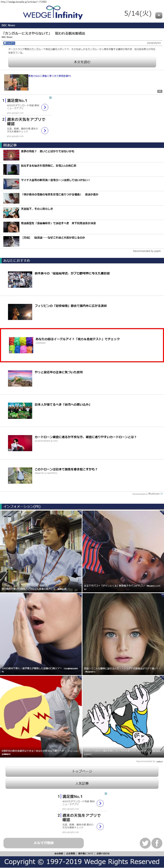Click thumbnail for 慰安婦像 article
This screenshot has width=164, height=868.
tap(20, 312)
